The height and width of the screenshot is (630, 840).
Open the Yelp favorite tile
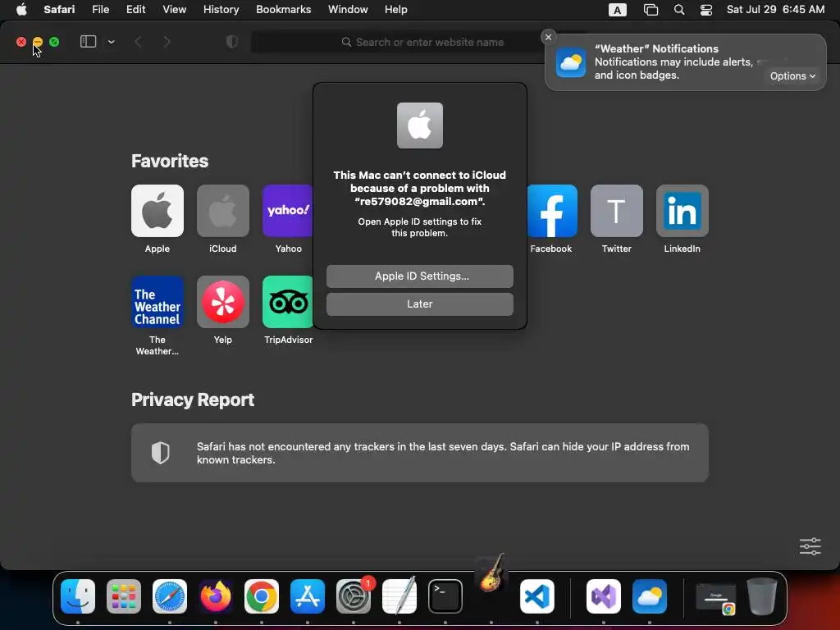tap(223, 302)
